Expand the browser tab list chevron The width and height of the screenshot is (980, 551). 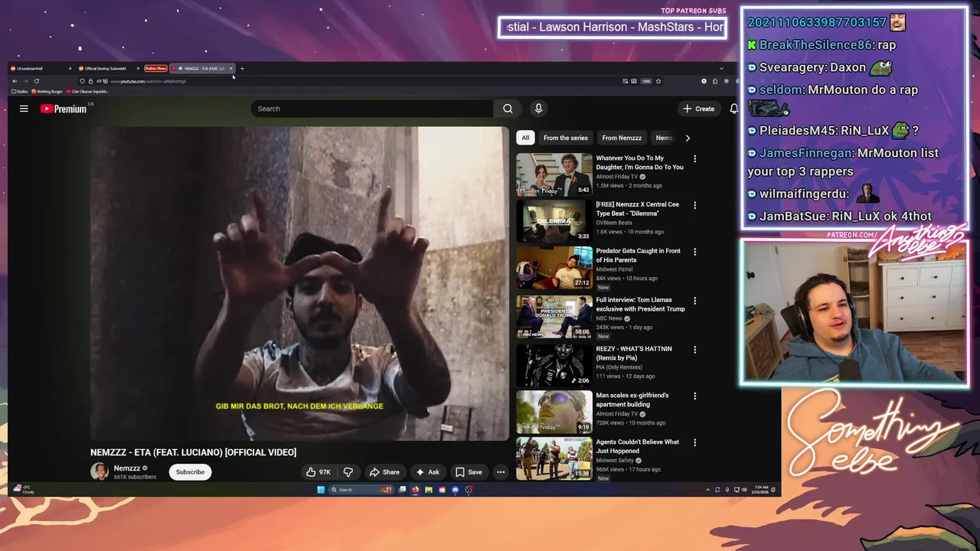pos(720,68)
